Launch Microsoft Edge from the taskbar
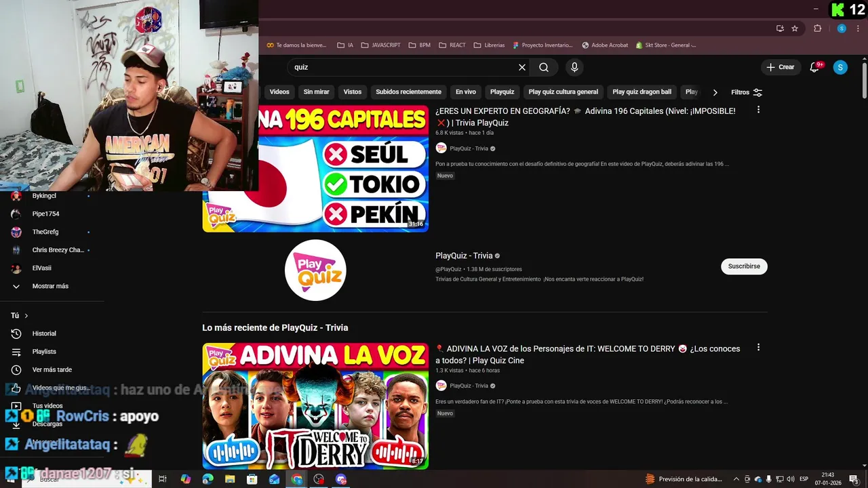 [208, 479]
